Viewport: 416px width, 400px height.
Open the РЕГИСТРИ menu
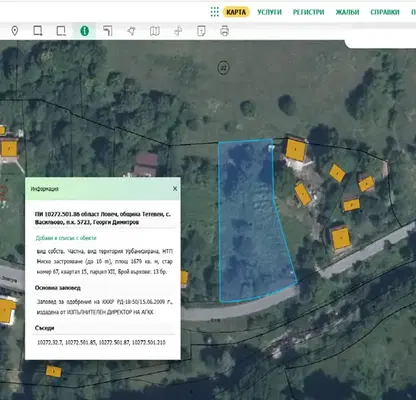pyautogui.click(x=308, y=12)
